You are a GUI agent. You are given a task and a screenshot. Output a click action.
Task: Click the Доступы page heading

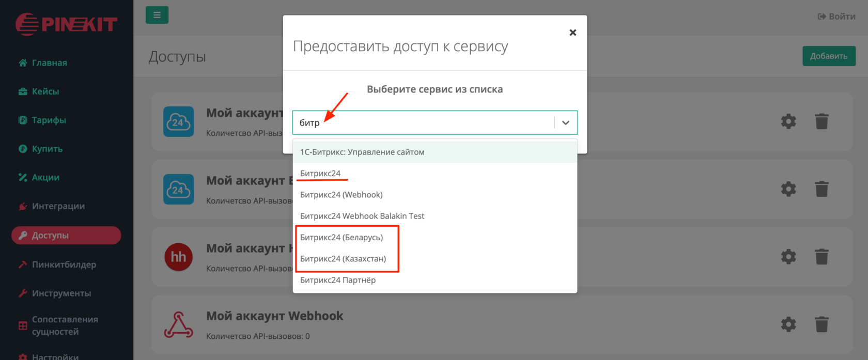(177, 57)
